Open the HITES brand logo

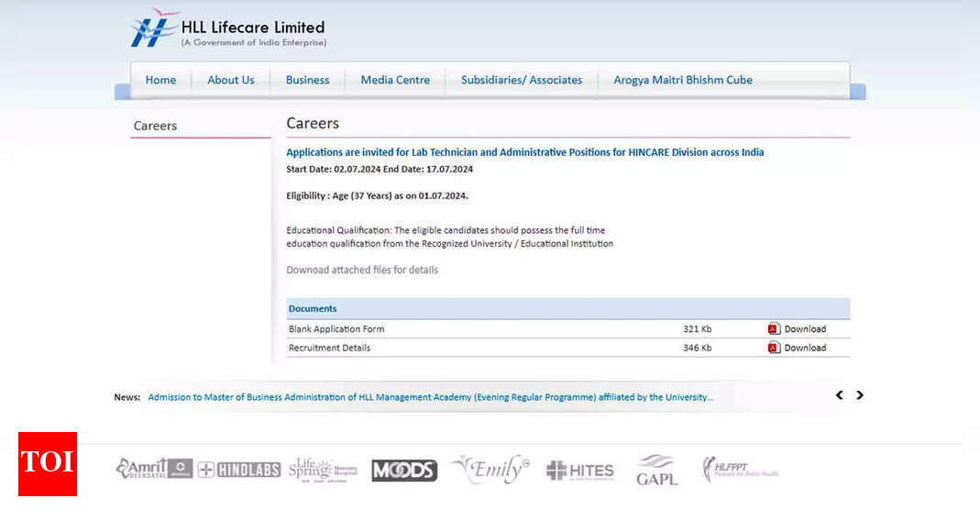tap(579, 471)
